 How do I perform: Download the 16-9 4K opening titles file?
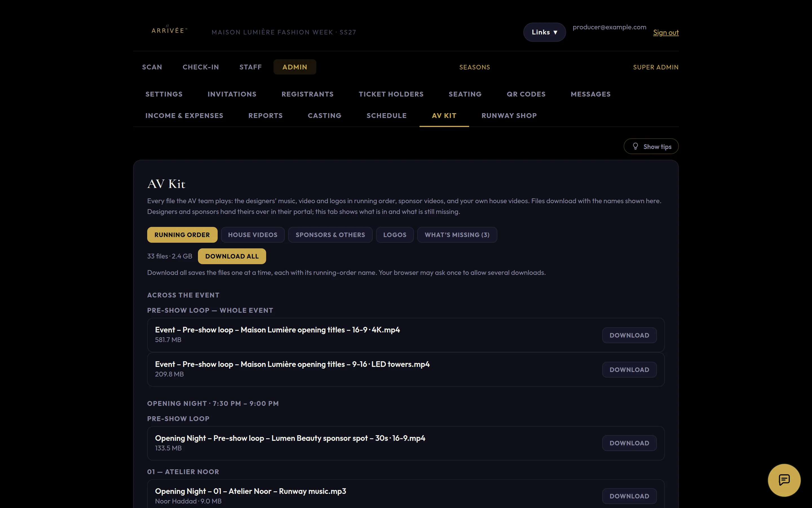(629, 335)
